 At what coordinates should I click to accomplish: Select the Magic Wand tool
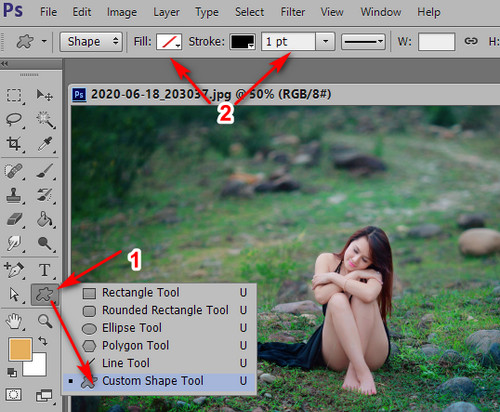[x=45, y=120]
